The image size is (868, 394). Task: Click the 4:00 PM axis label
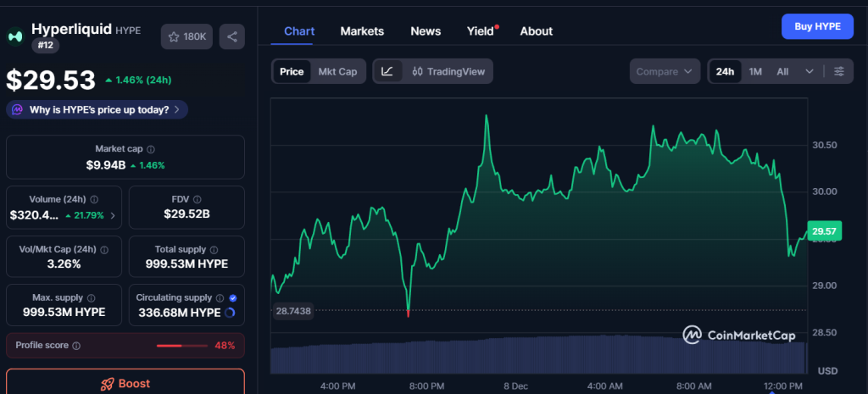337,386
